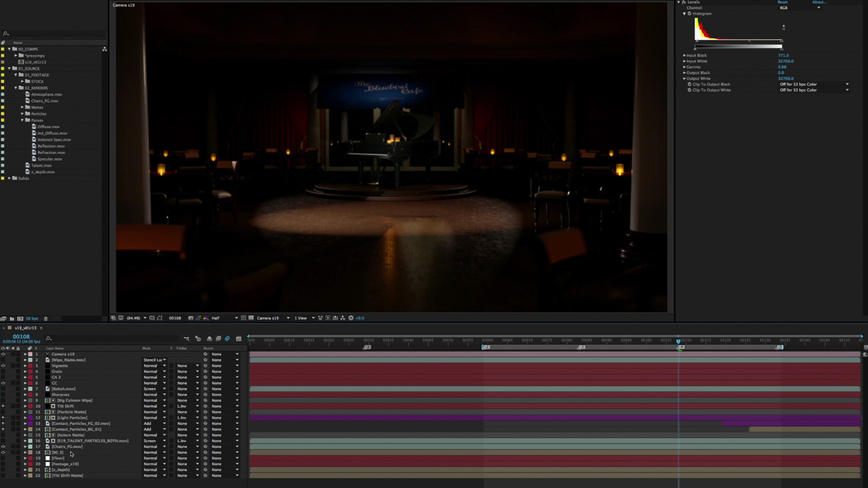The width and height of the screenshot is (868, 488).
Task: Click the fx icon of the Levels effect
Action: point(684,2)
